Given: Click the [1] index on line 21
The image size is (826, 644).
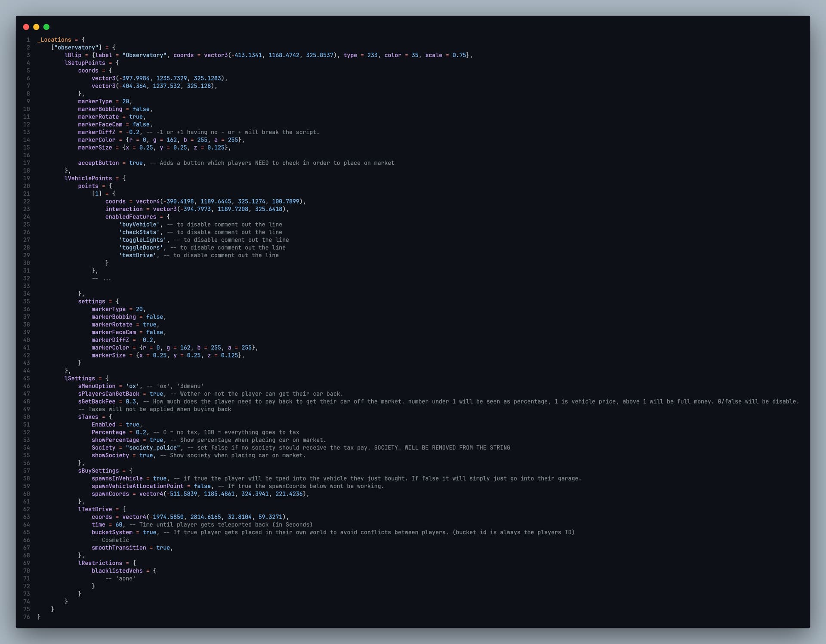Looking at the screenshot, I should click(97, 194).
